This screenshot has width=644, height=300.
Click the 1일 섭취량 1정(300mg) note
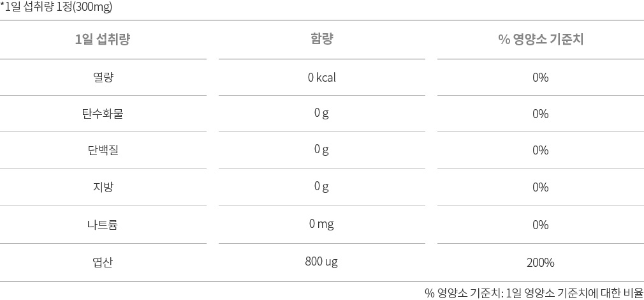(56, 8)
